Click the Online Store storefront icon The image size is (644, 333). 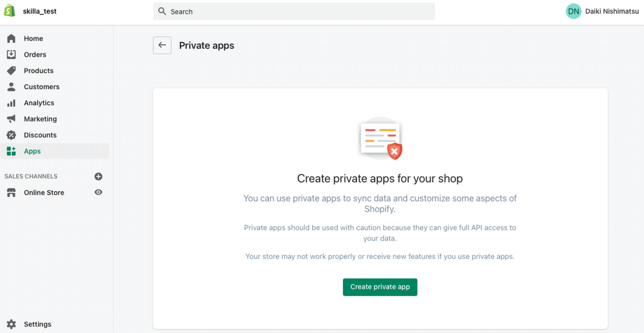[11, 193]
